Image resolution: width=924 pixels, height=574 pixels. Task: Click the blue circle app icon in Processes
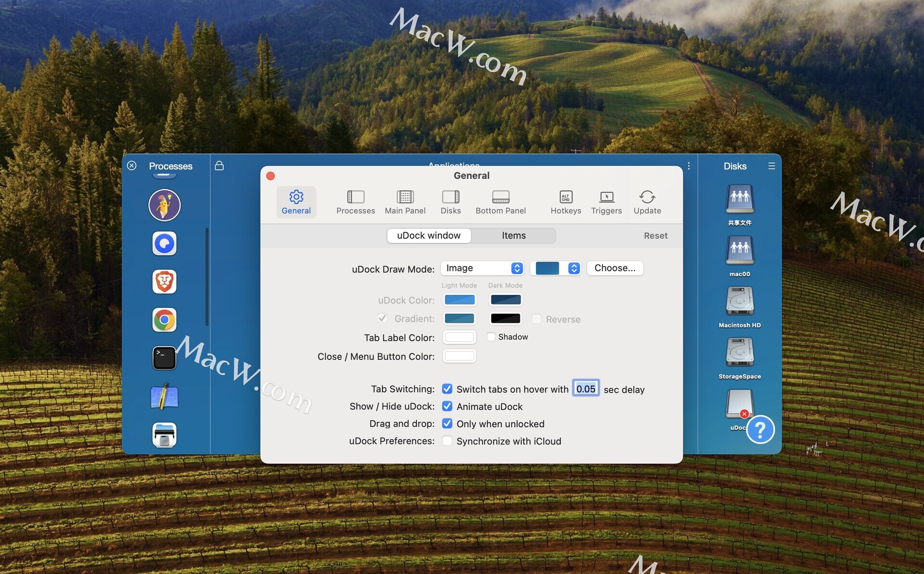(164, 243)
